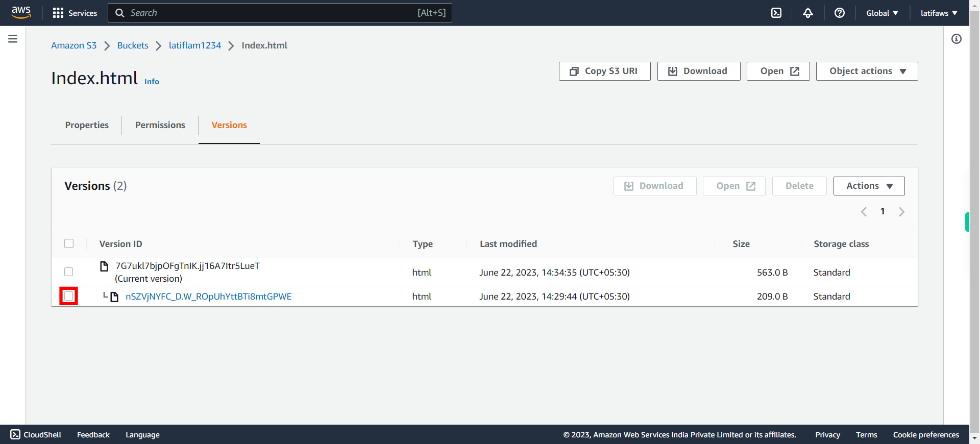
Task: Click the Copy S3 URI button
Action: [x=604, y=71]
